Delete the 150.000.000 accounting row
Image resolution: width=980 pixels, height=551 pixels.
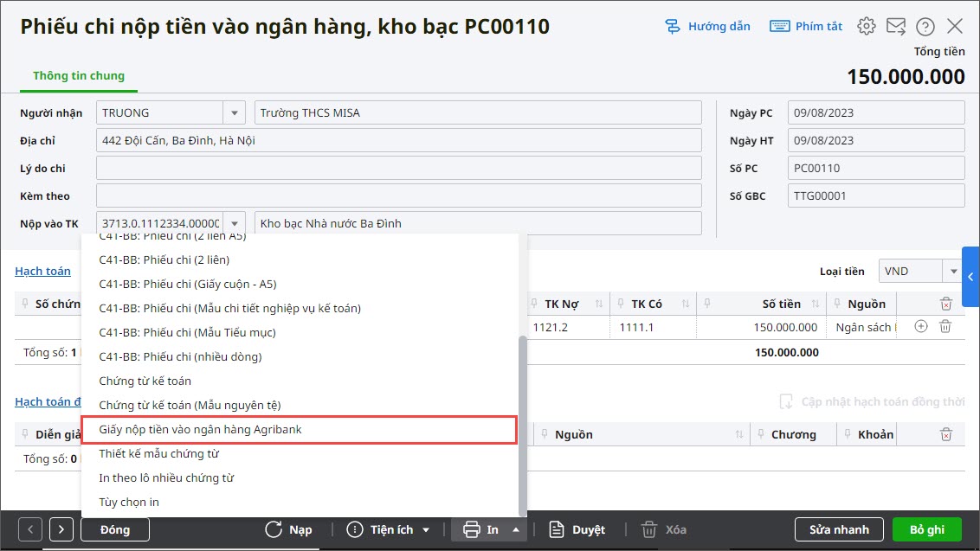coord(945,327)
